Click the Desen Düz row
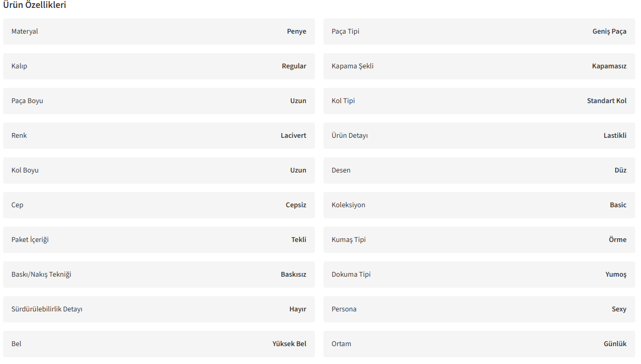 coord(479,170)
